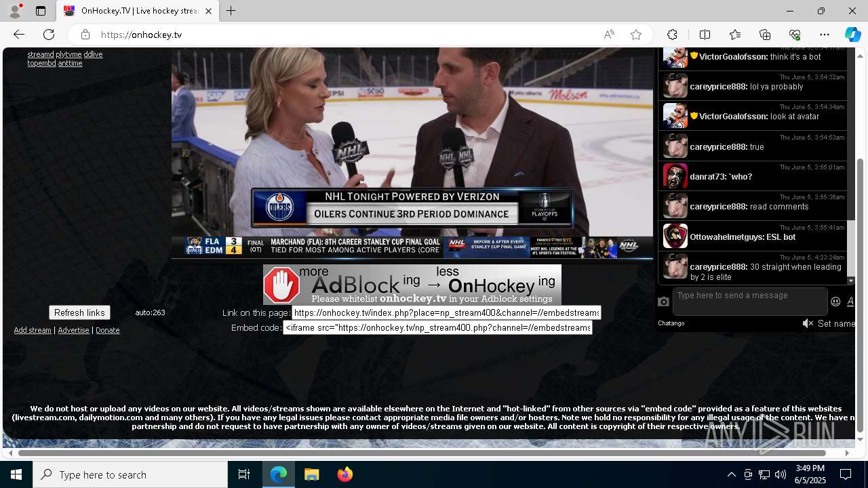Click careyprice888 avatar beside 'read comments'
868x488 pixels.
[675, 206]
